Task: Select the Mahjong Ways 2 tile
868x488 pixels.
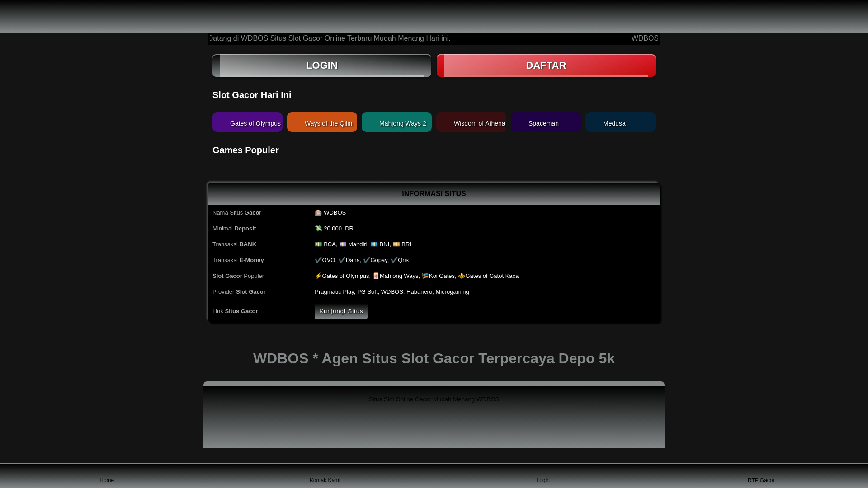Action: click(x=396, y=122)
